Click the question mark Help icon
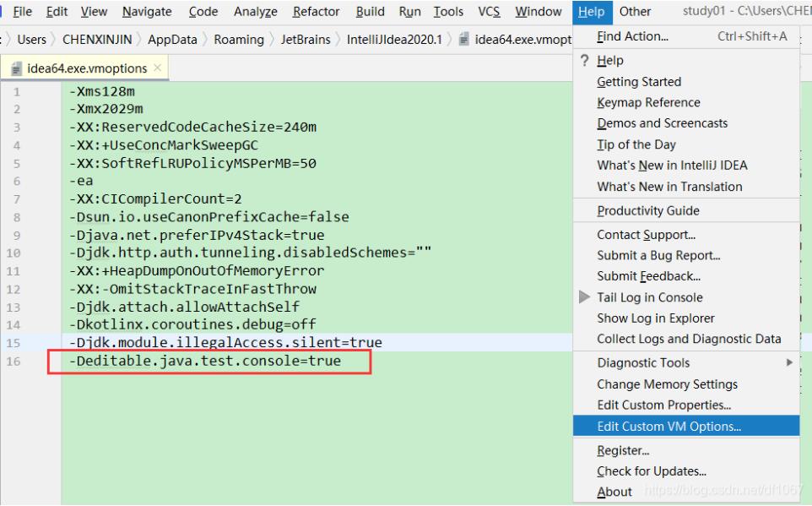812x506 pixels. (x=584, y=61)
